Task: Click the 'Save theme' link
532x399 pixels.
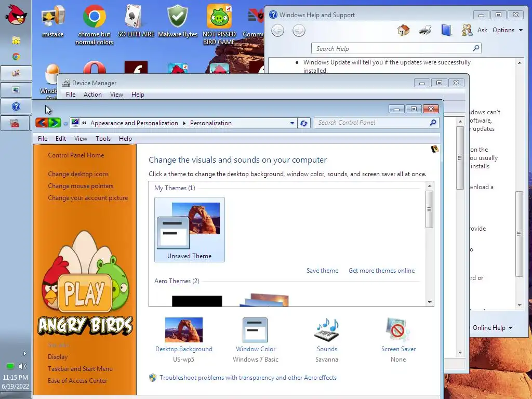Action: (322, 271)
